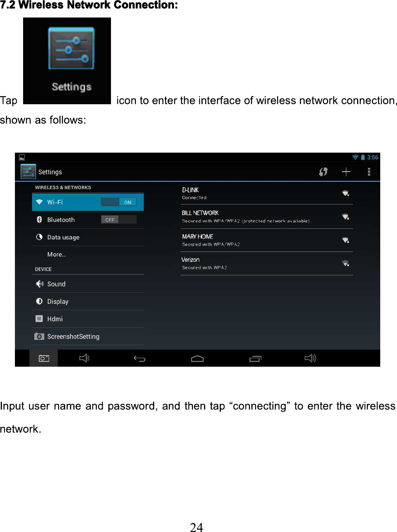This screenshot has width=397, height=532.
Task: Tap the home navigation icon
Action: [x=197, y=359]
